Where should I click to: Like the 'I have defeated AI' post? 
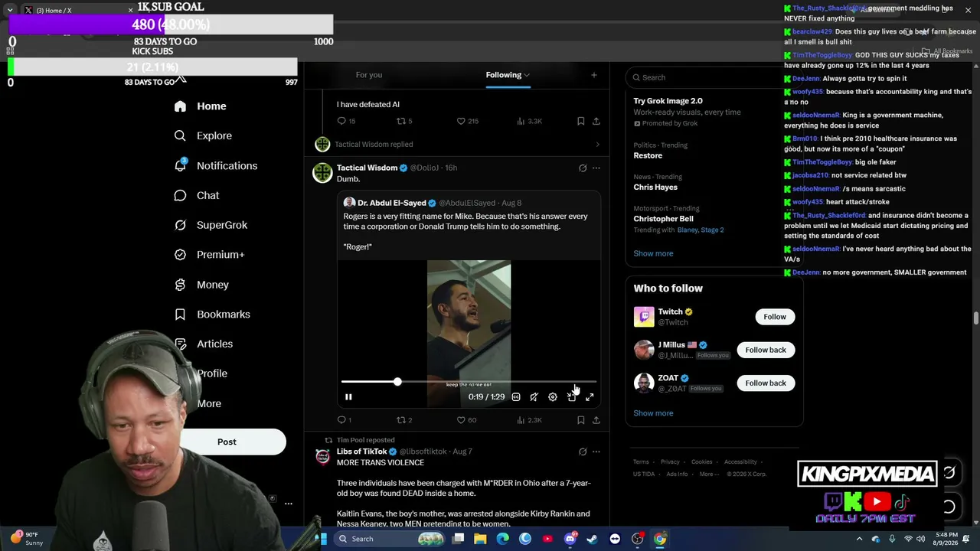point(467,121)
